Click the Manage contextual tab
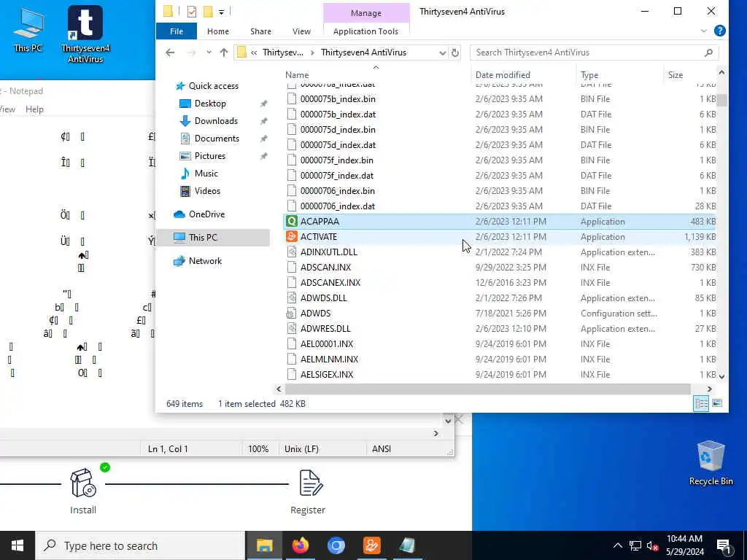747x560 pixels. click(366, 13)
